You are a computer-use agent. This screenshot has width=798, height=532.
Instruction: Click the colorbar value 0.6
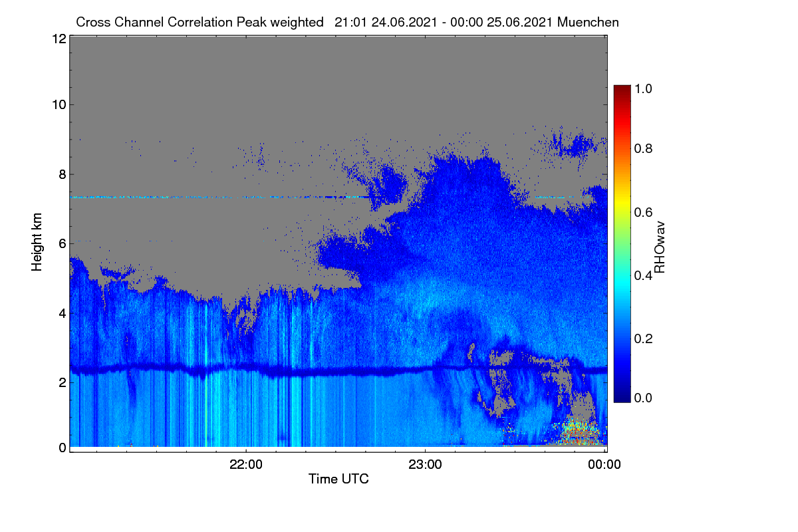[643, 212]
